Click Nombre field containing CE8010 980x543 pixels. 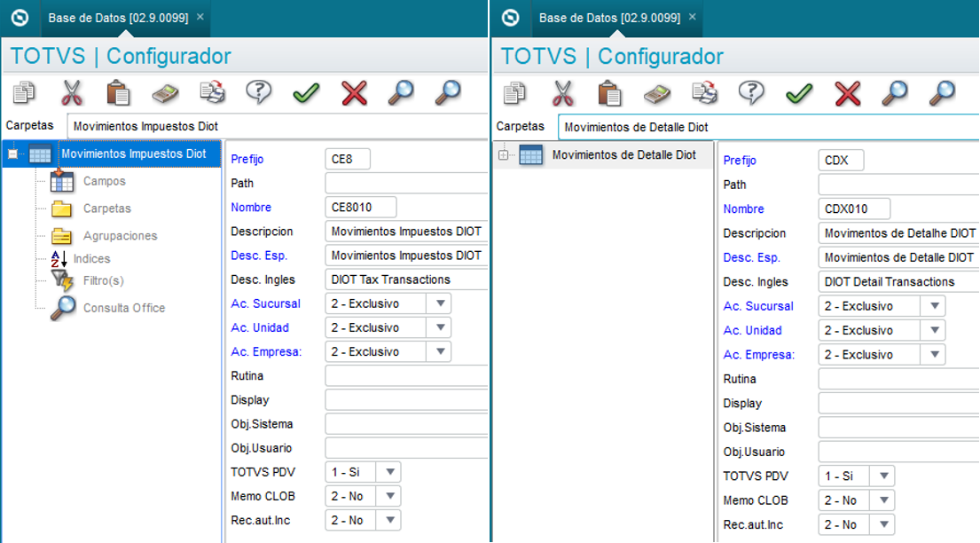[x=361, y=207]
